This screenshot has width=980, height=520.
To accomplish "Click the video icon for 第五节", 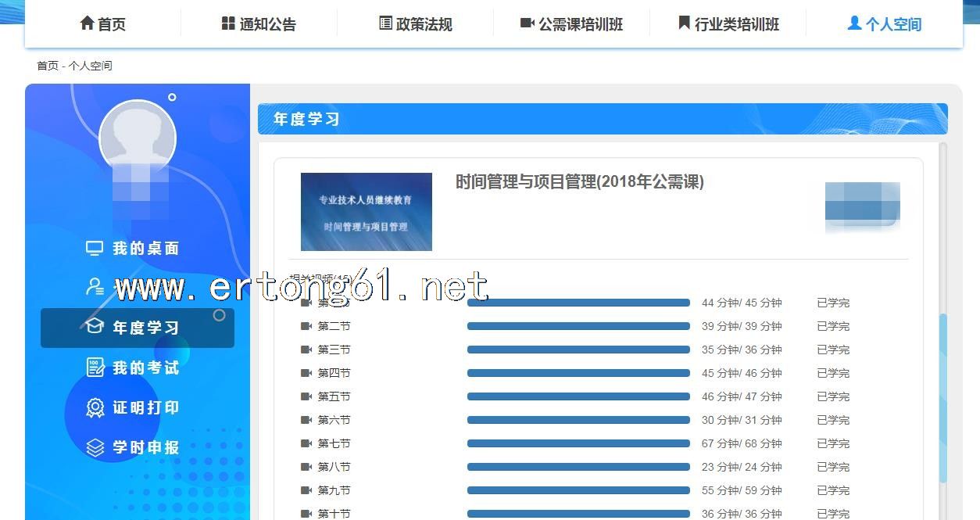I will [x=306, y=396].
